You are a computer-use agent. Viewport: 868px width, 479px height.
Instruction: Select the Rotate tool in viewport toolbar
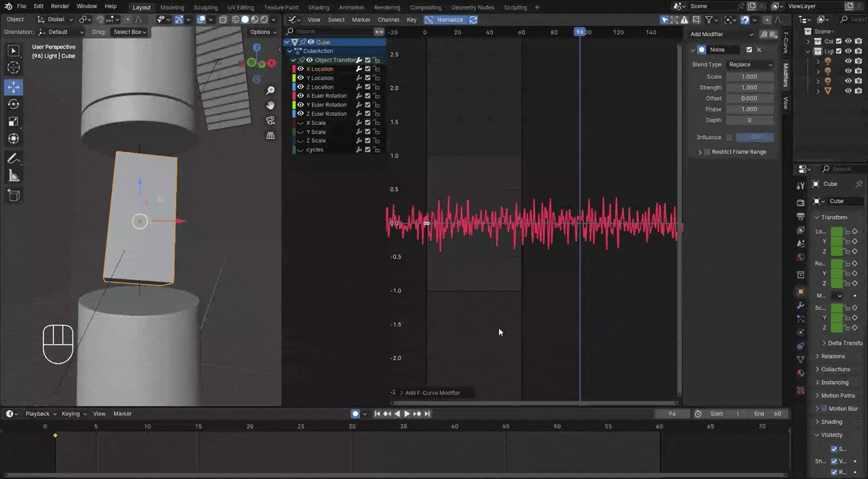pyautogui.click(x=14, y=104)
